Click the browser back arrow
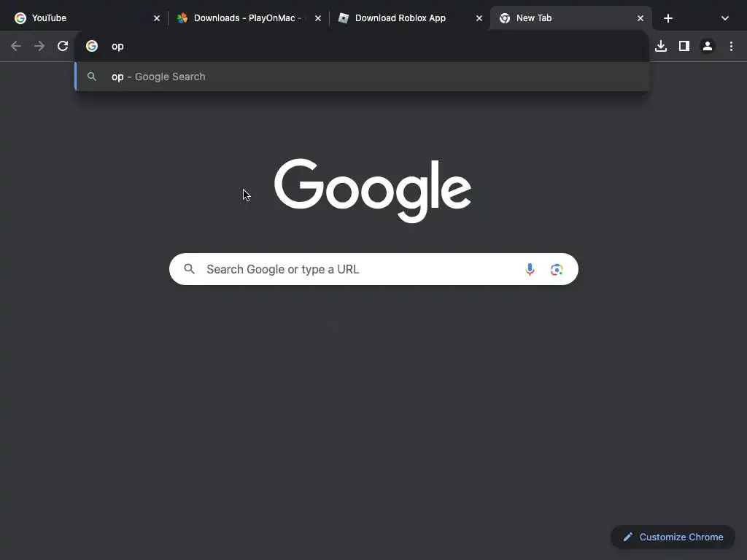 [x=16, y=46]
